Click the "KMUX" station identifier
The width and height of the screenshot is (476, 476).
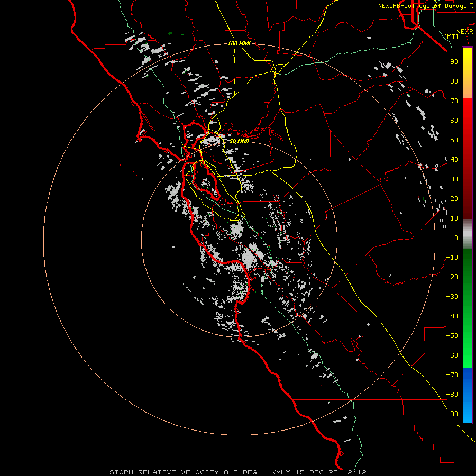[281, 472]
